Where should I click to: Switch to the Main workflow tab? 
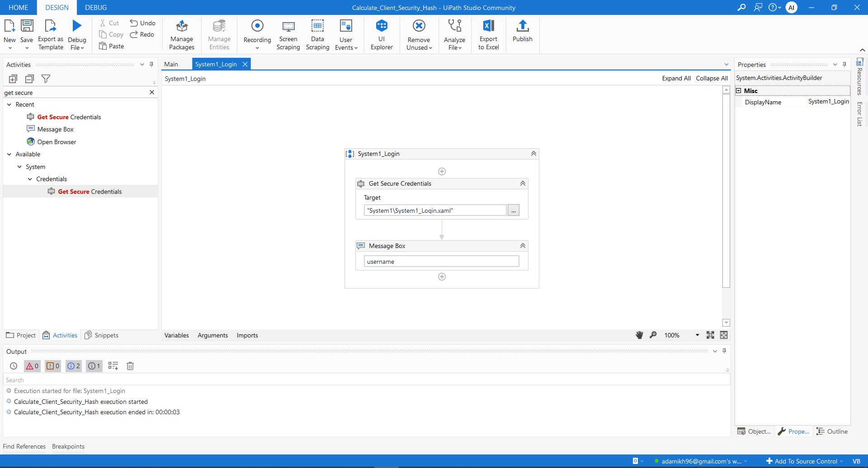point(171,64)
